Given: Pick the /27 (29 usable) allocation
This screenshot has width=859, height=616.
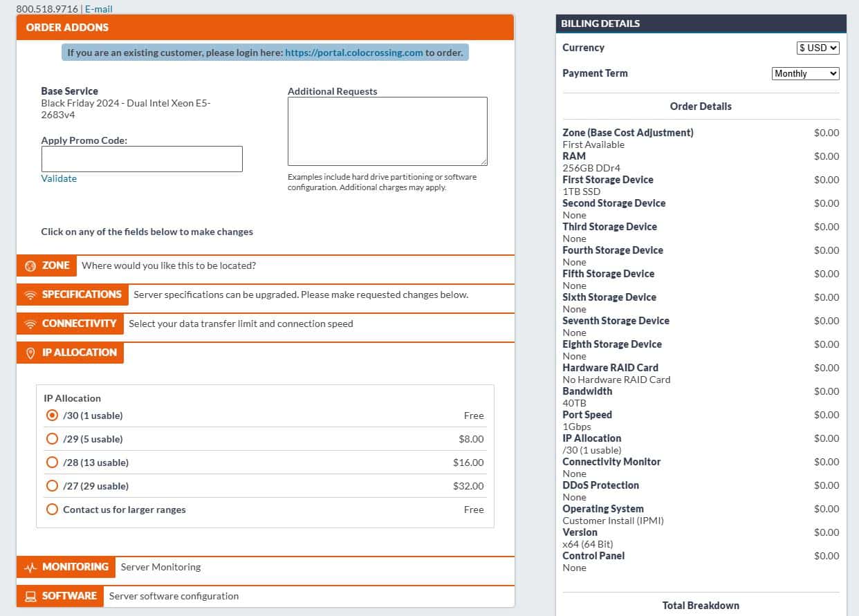Looking at the screenshot, I should tap(52, 486).
